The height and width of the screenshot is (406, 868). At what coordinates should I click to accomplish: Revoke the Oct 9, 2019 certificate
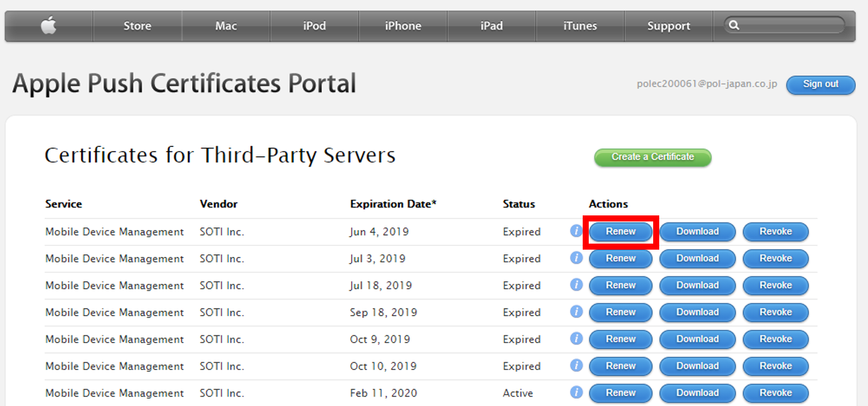[775, 339]
